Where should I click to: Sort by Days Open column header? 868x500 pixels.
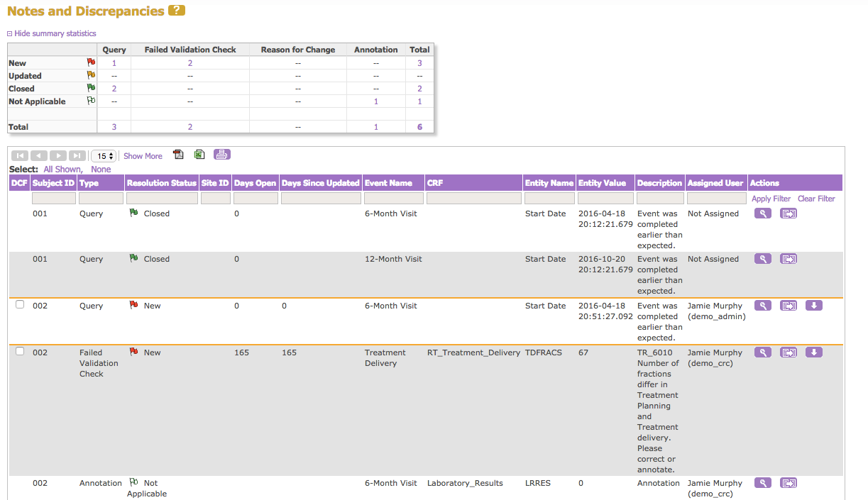point(255,183)
